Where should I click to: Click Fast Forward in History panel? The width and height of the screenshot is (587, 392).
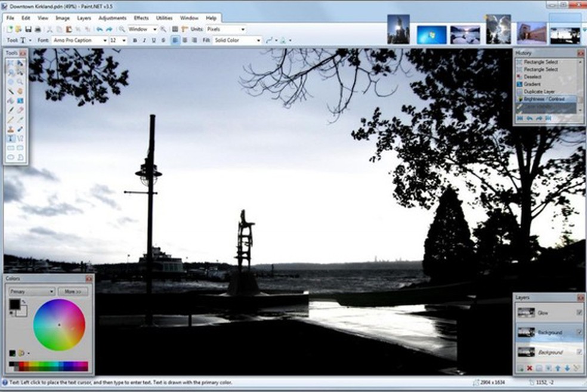coord(548,118)
